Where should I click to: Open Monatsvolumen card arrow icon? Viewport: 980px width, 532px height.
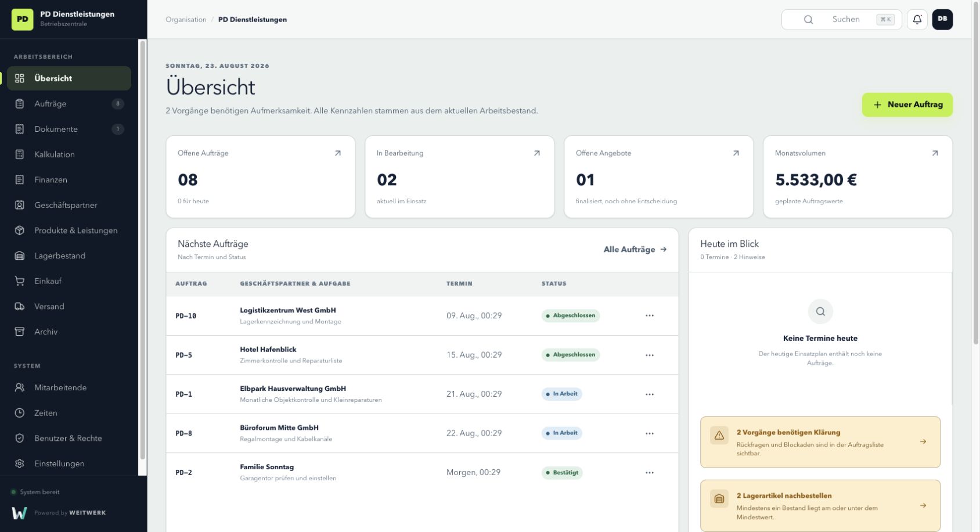click(935, 153)
